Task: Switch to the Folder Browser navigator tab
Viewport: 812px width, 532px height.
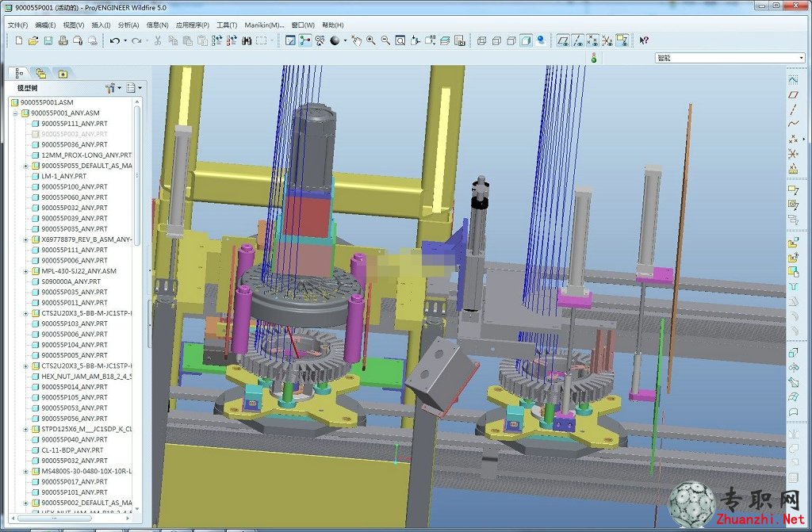Action: [41, 74]
